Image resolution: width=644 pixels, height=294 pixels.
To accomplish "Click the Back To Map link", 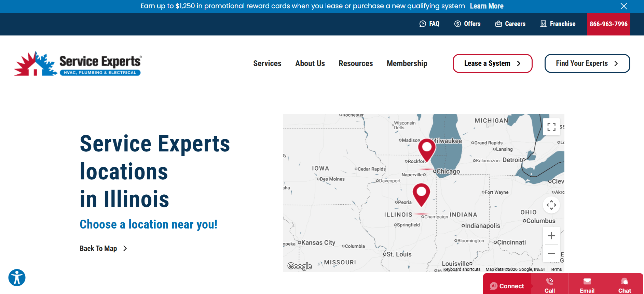I will tap(103, 248).
